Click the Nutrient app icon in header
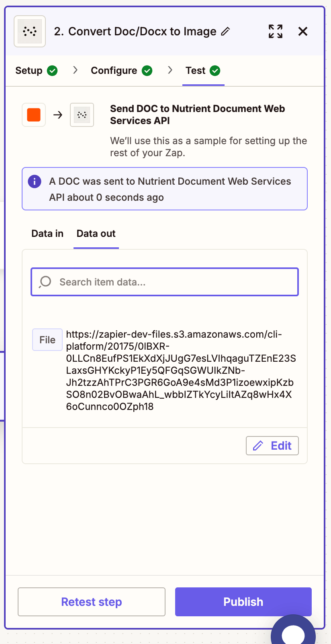The image size is (331, 644). [x=30, y=31]
